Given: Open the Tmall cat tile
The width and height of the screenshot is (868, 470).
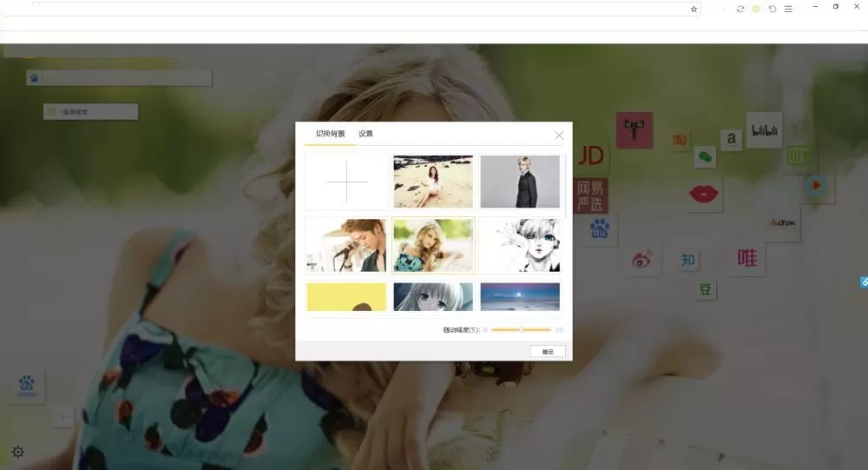Looking at the screenshot, I should click(635, 129).
